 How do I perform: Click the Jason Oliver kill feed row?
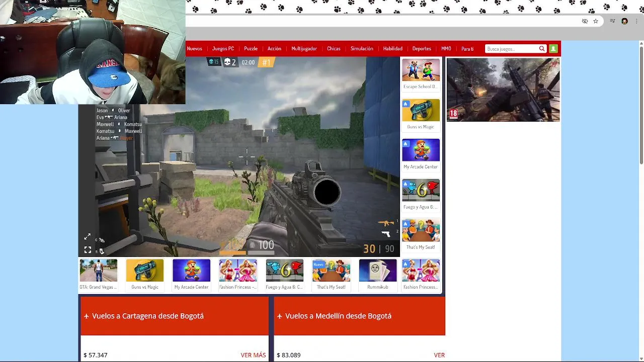[113, 111]
